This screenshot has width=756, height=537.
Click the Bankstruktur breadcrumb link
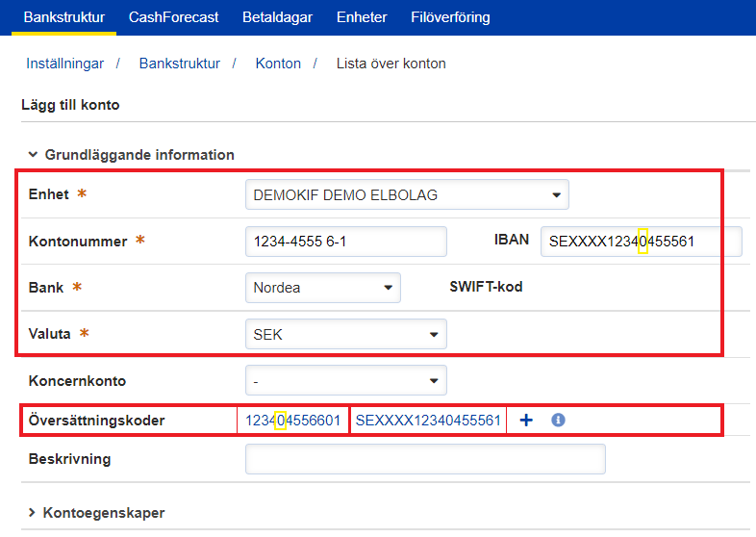(180, 64)
